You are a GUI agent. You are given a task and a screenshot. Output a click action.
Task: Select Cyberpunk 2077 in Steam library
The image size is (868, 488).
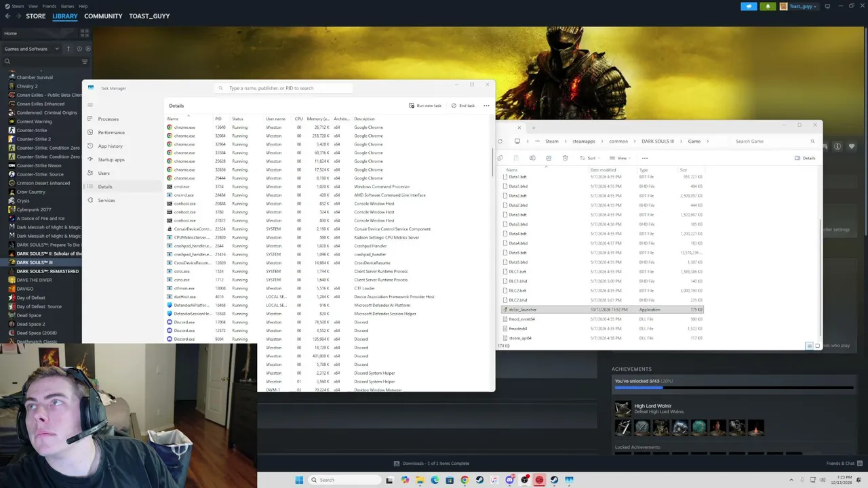[x=33, y=209]
